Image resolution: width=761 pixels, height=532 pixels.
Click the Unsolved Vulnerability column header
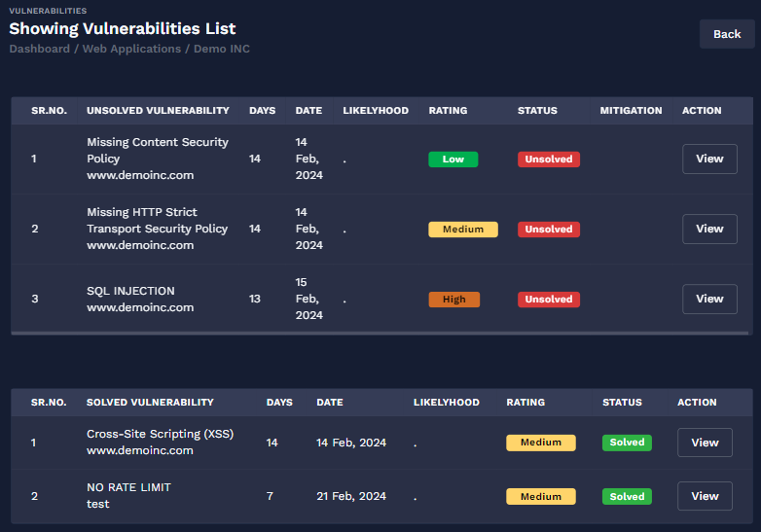[158, 111]
